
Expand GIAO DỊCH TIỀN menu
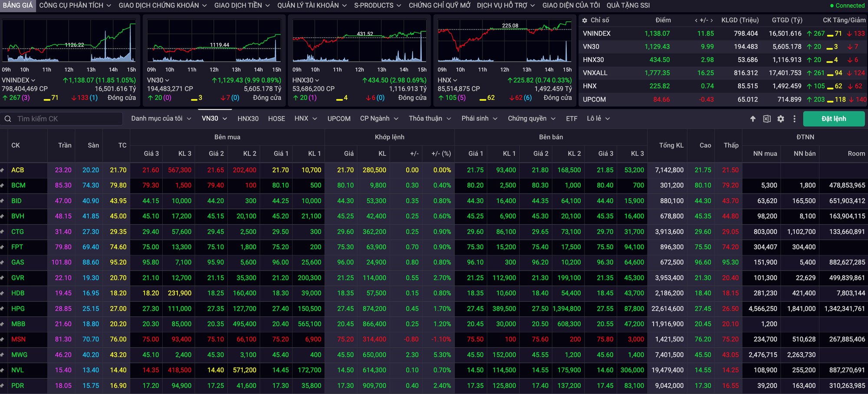[x=242, y=5]
